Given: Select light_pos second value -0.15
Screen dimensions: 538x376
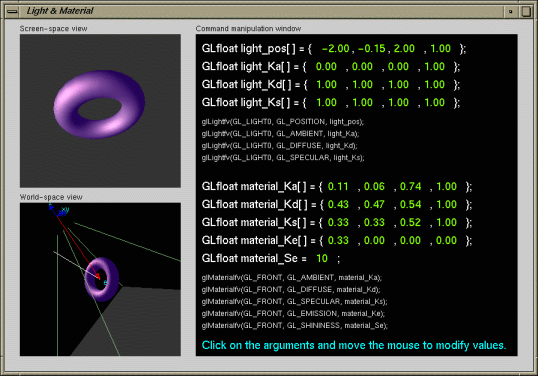Looking at the screenshot, I should (x=372, y=49).
